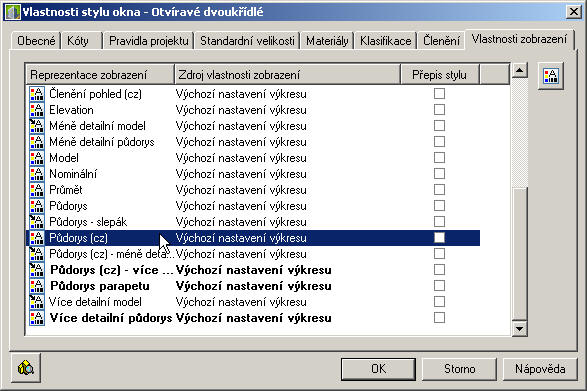Click the list's vertical scrollbar thumb
Image resolution: width=587 pixels, height=391 pixels.
point(520,254)
